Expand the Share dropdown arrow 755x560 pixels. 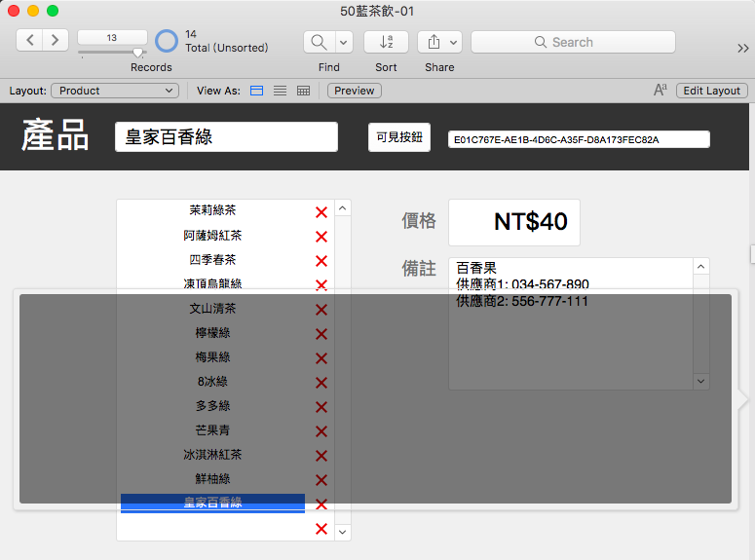[454, 42]
